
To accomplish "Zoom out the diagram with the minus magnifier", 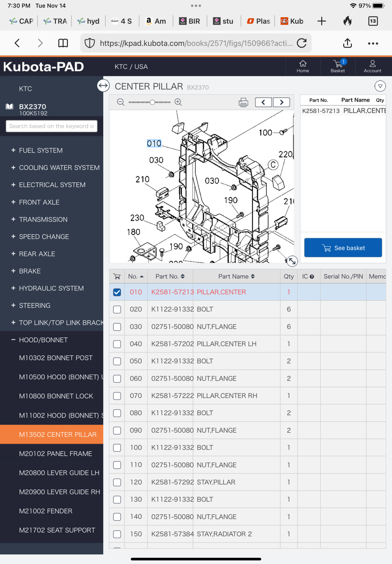I will coord(121,102).
